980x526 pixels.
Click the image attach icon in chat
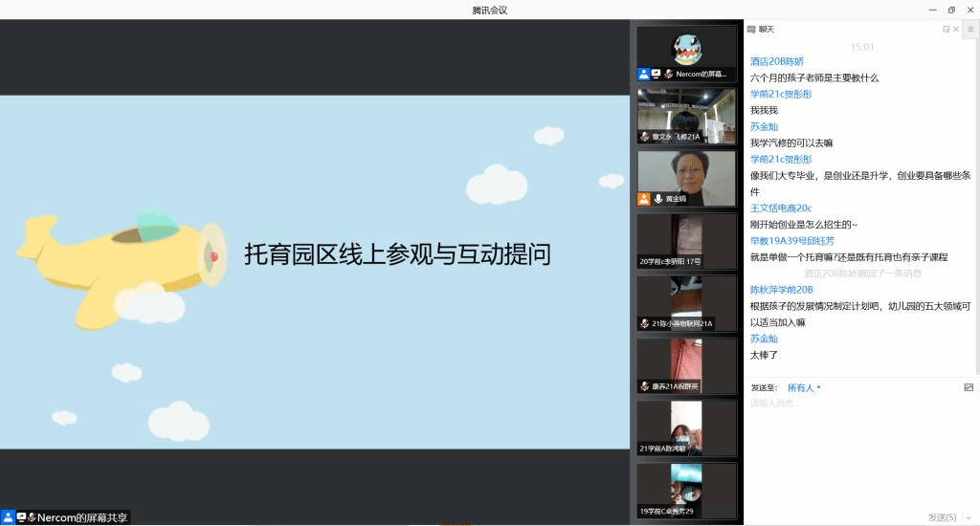969,387
